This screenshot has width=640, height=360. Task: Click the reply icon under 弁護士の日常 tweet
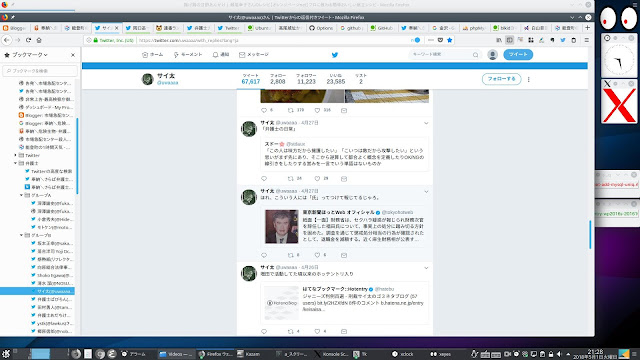pyautogui.click(x=264, y=179)
